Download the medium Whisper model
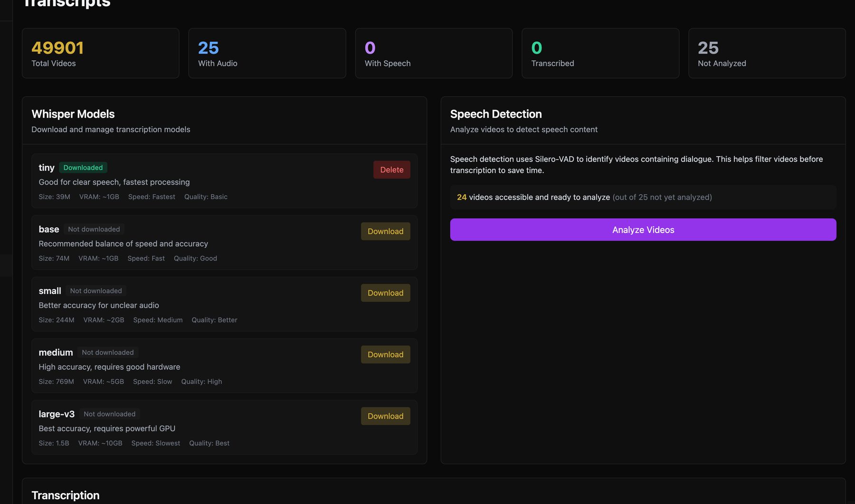Viewport: 855px width, 504px height. pos(385,355)
